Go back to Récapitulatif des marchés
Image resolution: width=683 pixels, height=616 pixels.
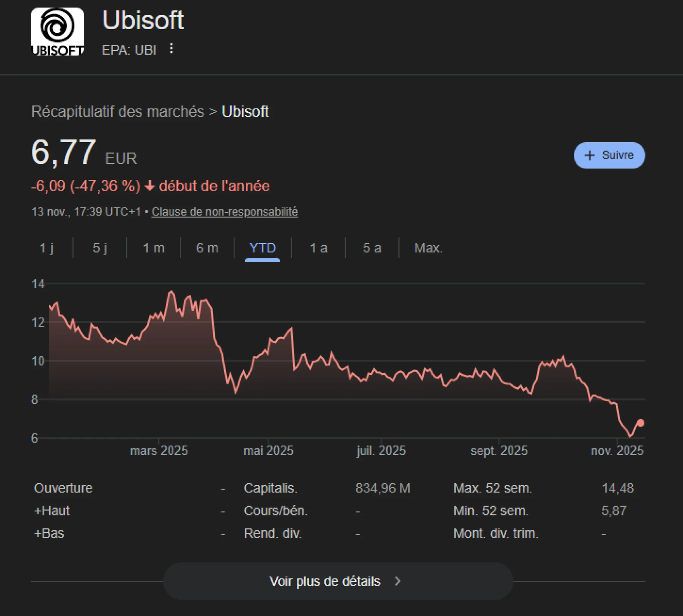(117, 111)
